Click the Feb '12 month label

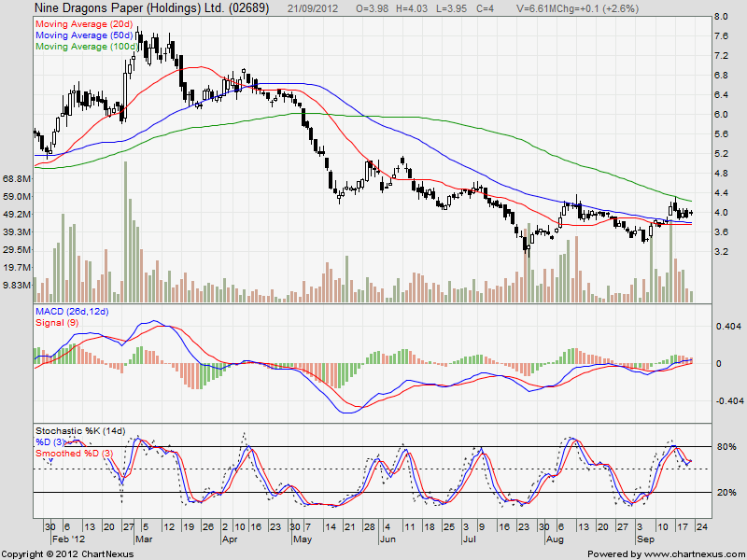click(x=67, y=539)
